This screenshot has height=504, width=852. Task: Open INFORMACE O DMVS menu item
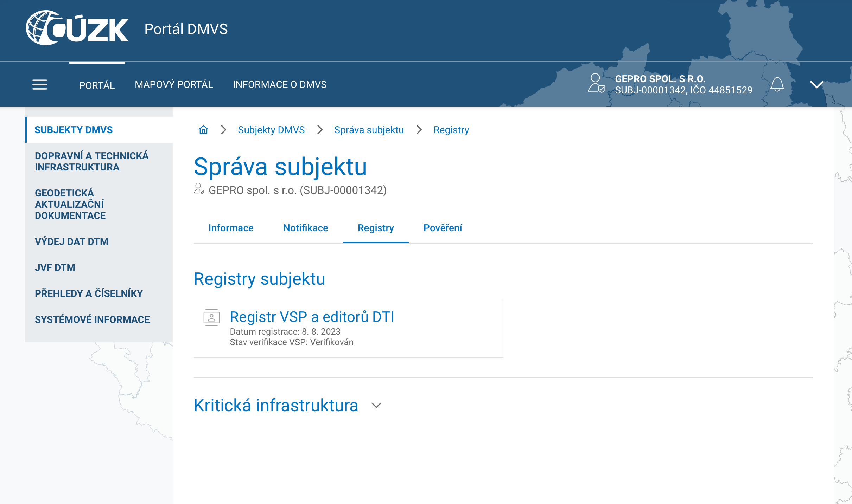click(280, 84)
